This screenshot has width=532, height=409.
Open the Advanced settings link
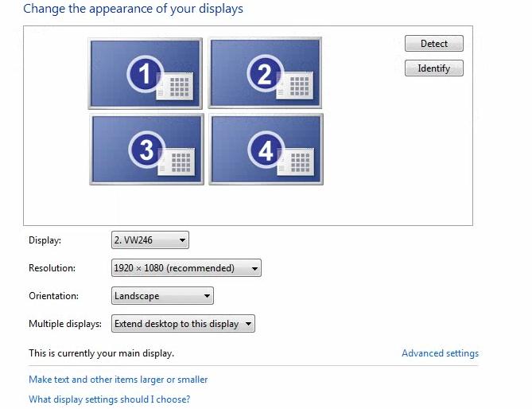point(440,353)
